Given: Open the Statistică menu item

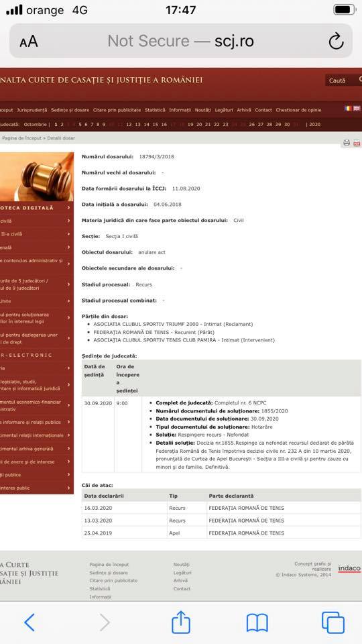Looking at the screenshot, I should [155, 110].
